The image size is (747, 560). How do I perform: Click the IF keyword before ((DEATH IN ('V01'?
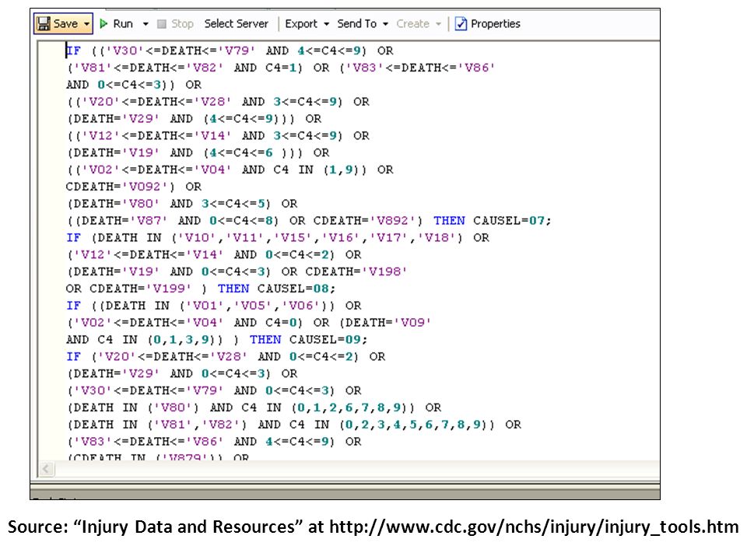pos(73,306)
